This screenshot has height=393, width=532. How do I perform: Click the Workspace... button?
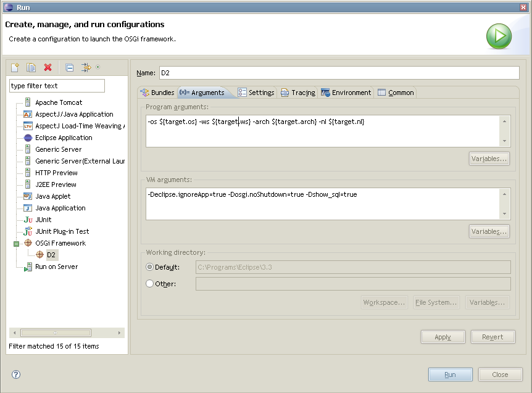[384, 302]
